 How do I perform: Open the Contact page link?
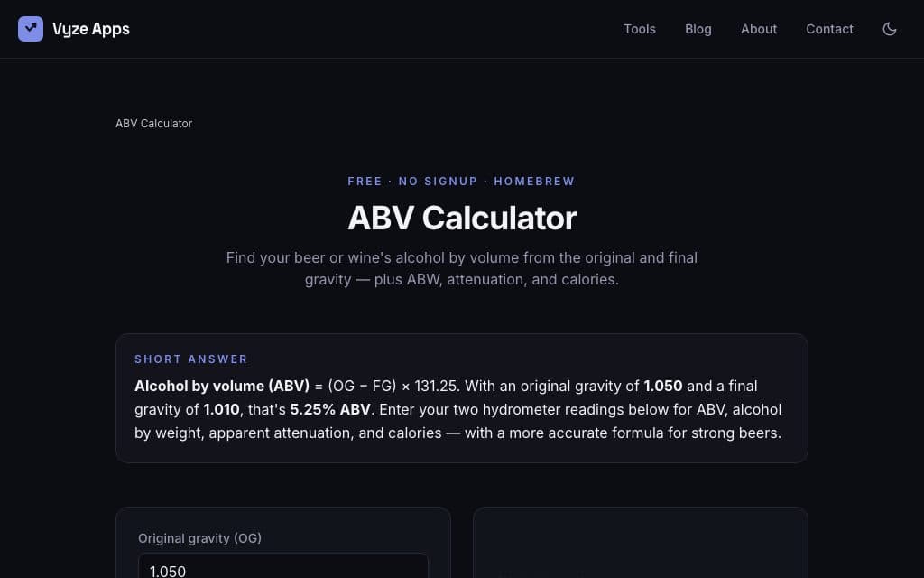829,29
